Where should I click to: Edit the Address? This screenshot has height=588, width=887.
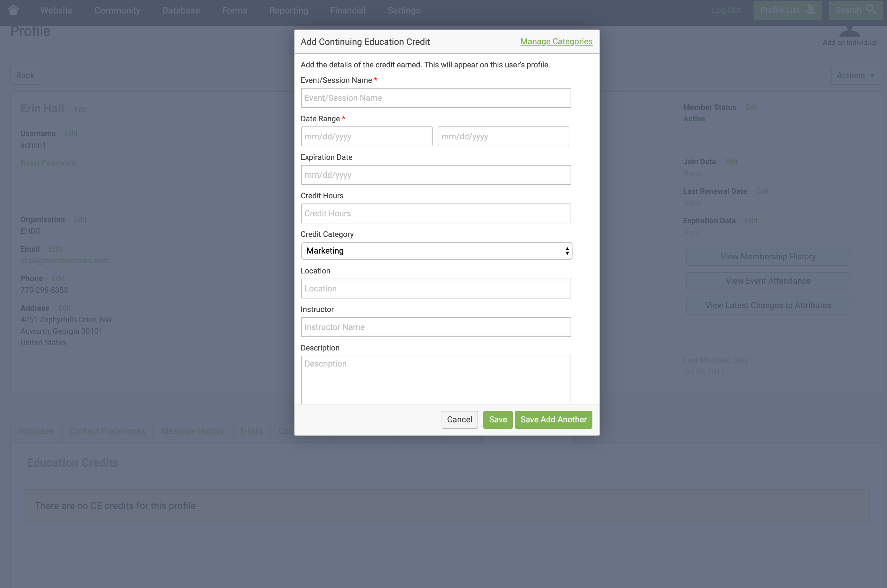pyautogui.click(x=65, y=308)
